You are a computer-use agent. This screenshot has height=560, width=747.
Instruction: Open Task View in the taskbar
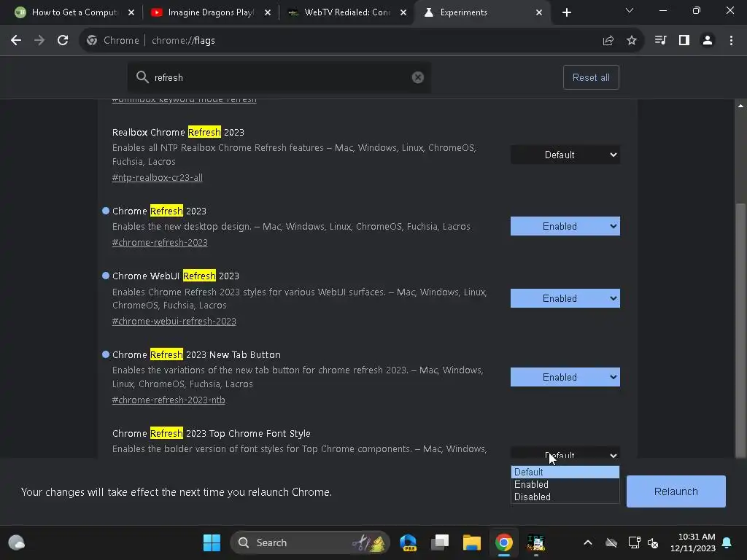[440, 542]
